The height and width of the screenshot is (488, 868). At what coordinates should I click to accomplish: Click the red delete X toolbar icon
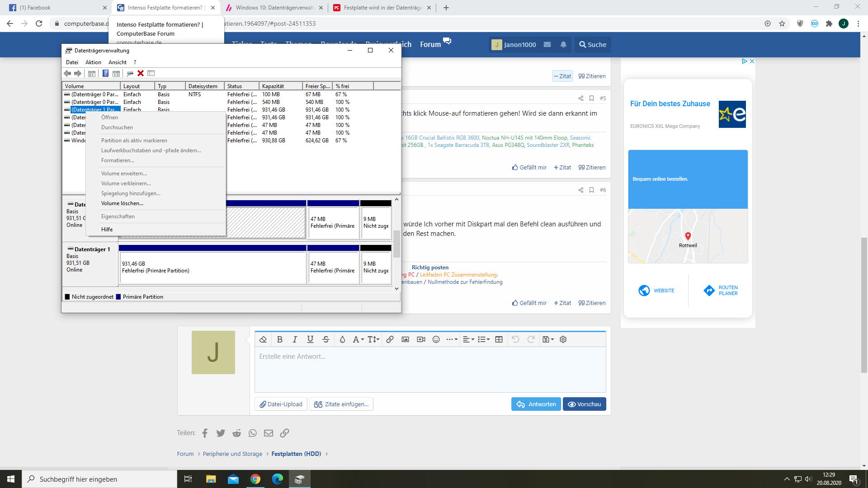click(x=141, y=73)
